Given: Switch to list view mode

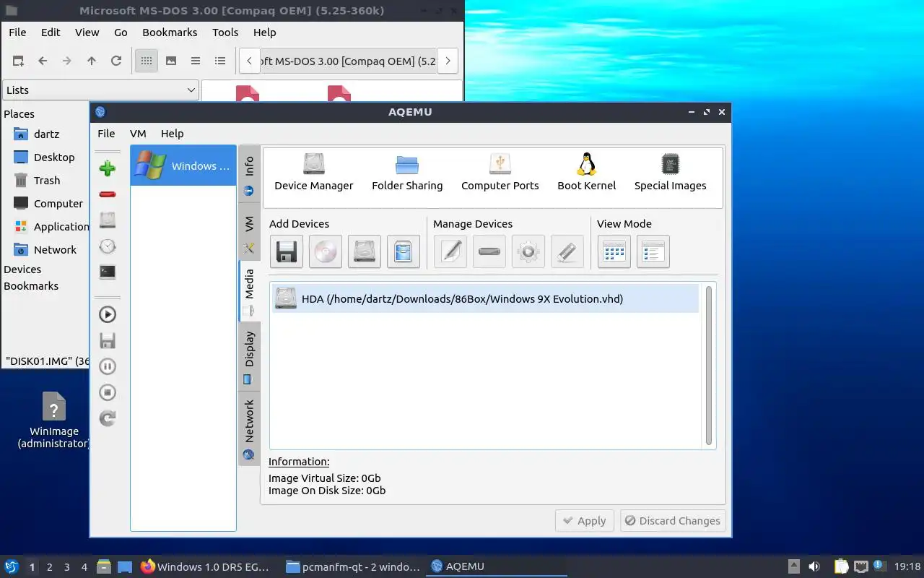Looking at the screenshot, I should pyautogui.click(x=653, y=252).
